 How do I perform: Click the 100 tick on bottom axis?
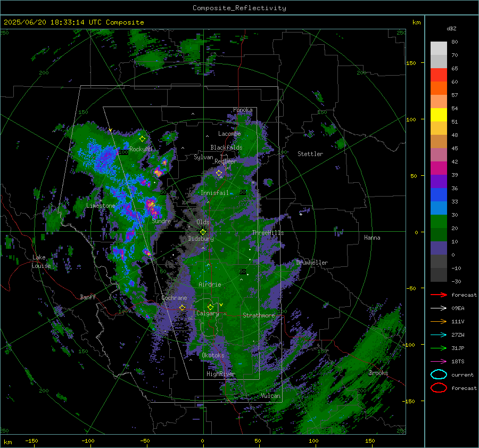tap(313, 441)
